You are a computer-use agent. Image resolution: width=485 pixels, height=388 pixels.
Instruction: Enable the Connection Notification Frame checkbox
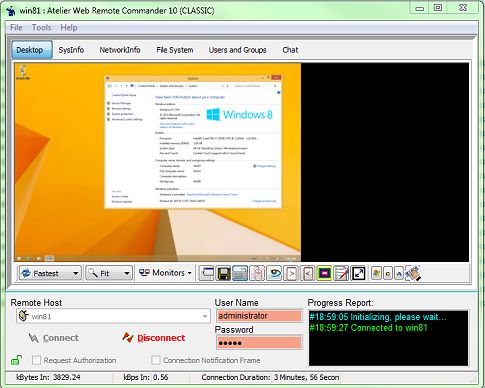point(156,360)
